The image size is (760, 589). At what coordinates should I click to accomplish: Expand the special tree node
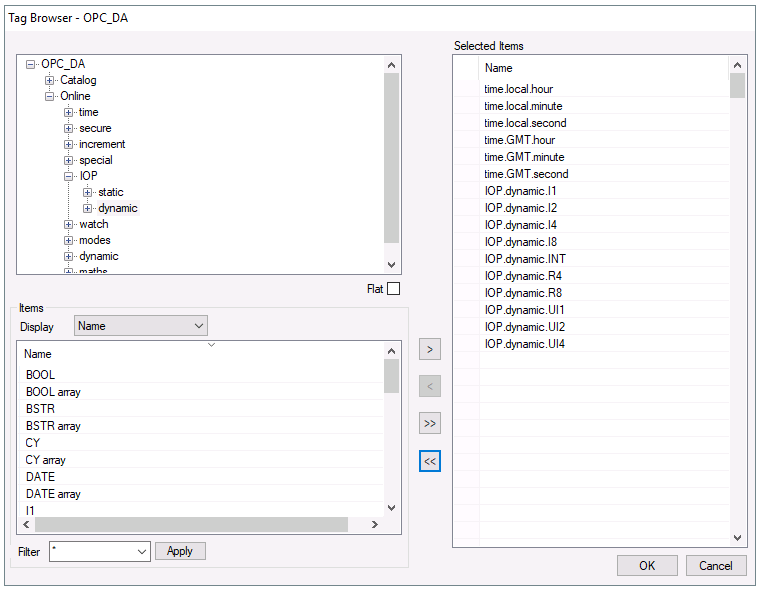click(x=68, y=160)
